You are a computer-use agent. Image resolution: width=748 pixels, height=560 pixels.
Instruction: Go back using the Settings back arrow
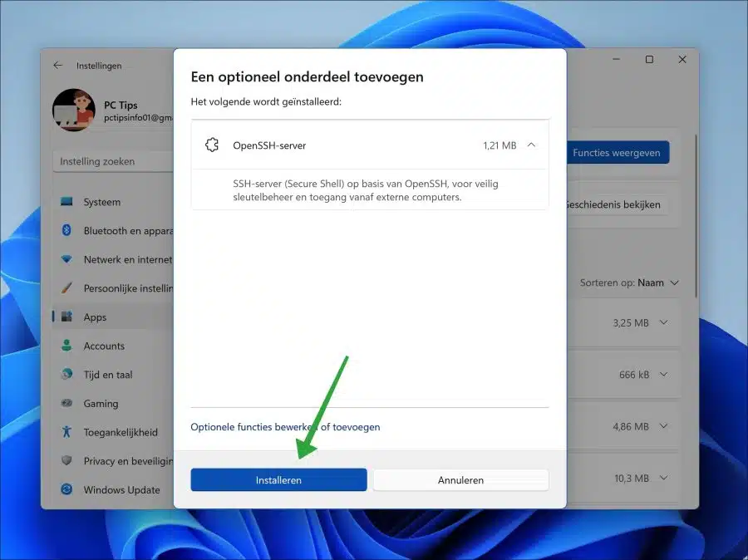(x=57, y=66)
